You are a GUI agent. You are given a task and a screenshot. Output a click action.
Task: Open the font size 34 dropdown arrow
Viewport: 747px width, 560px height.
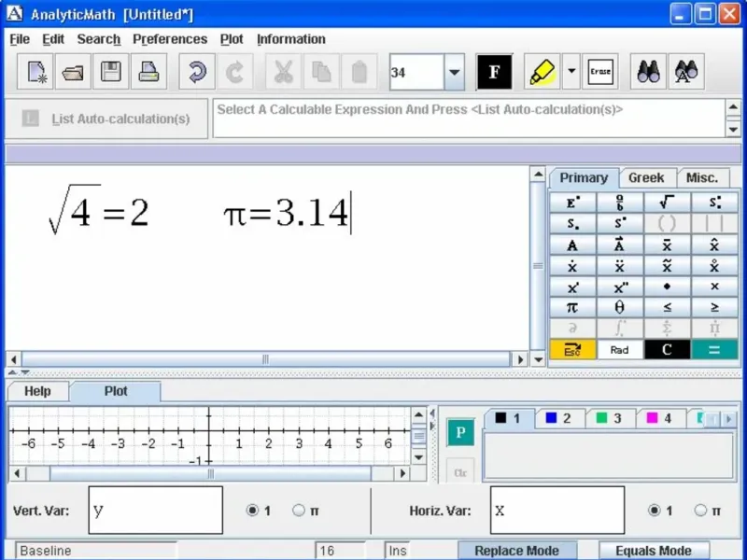pos(455,73)
